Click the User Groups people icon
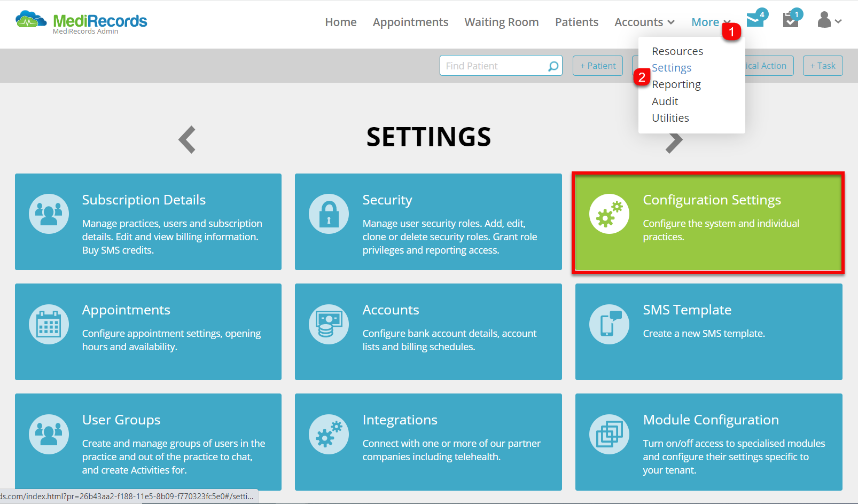This screenshot has height=504, width=858. pyautogui.click(x=49, y=434)
